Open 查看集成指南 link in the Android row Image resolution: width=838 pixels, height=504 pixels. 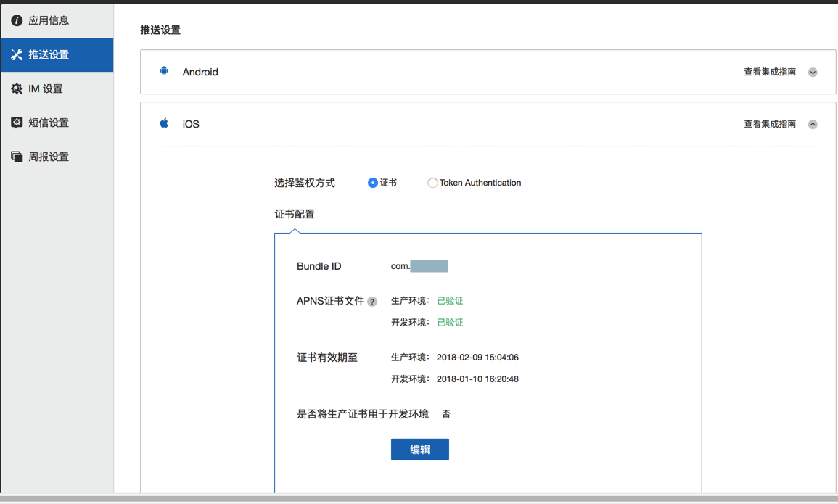(770, 72)
